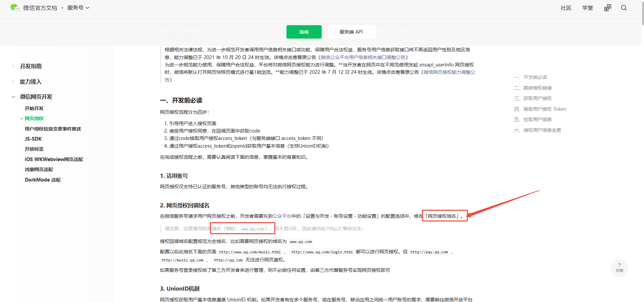This screenshot has width=644, height=302.
Task: Click 微信网页开发 sidebar heading
Action: 36,97
